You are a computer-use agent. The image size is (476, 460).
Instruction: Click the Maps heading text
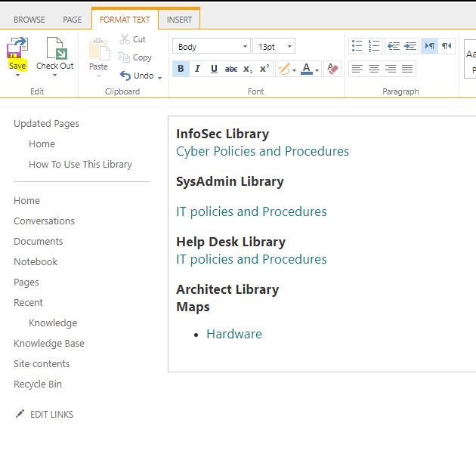pos(193,307)
